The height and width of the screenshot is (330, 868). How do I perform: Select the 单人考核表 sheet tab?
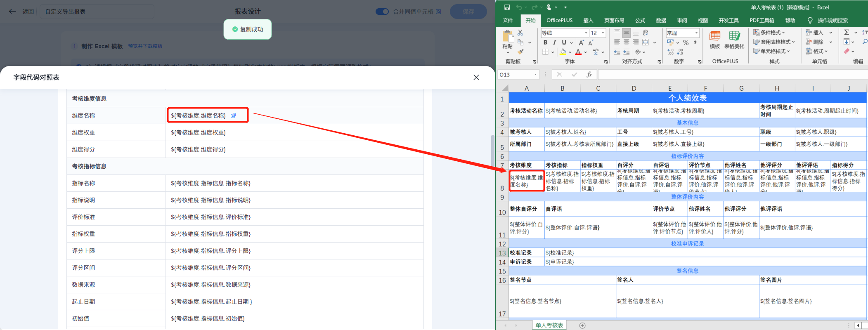(549, 325)
